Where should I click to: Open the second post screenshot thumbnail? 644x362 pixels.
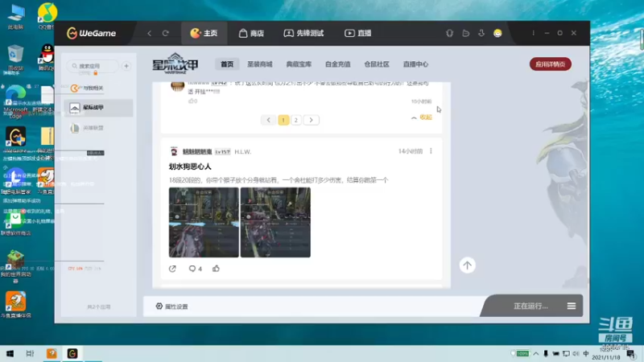(275, 223)
